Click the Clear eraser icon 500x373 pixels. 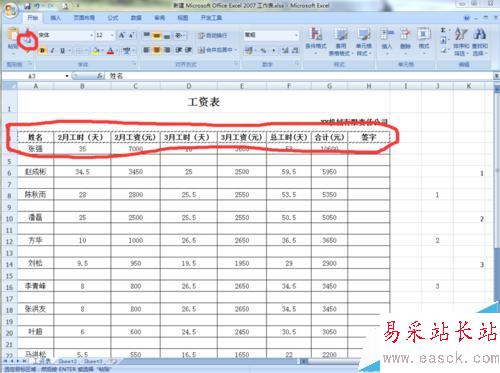click(443, 51)
